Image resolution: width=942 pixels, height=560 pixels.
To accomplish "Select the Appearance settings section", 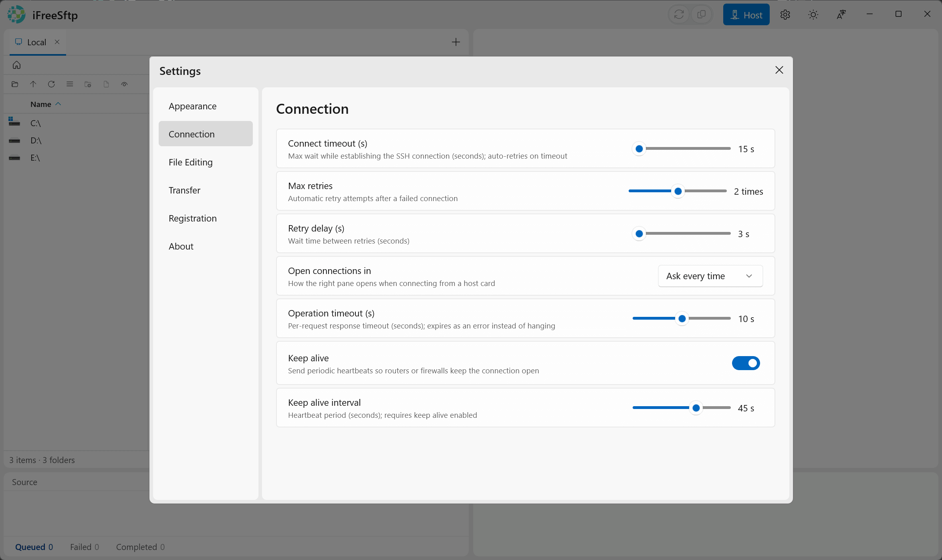I will coord(206,106).
